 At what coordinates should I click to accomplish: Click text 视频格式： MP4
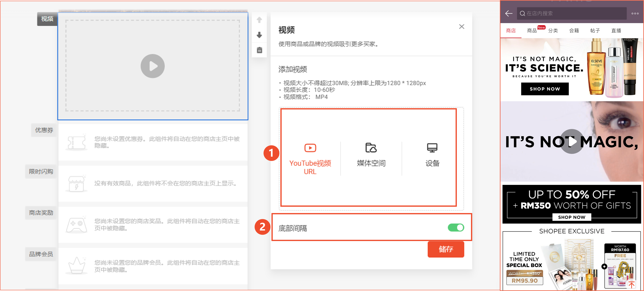[305, 97]
